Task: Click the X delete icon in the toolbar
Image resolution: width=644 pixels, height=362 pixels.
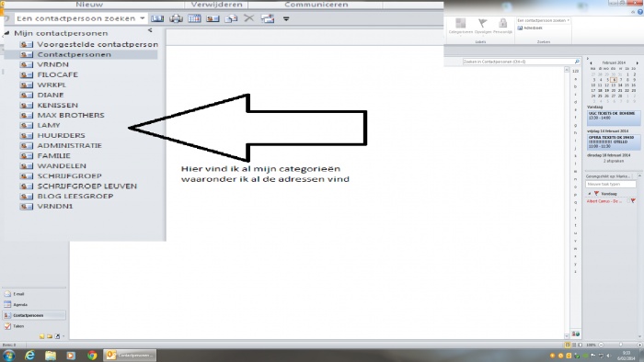Action: (249, 18)
